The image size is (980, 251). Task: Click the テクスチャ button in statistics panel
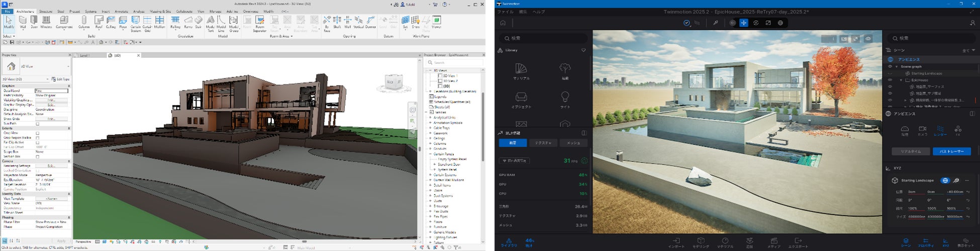[543, 143]
